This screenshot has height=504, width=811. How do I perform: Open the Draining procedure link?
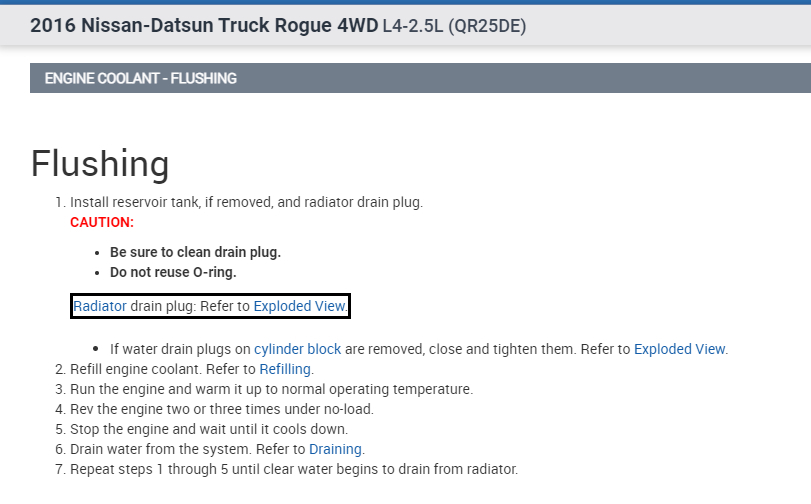coord(335,449)
